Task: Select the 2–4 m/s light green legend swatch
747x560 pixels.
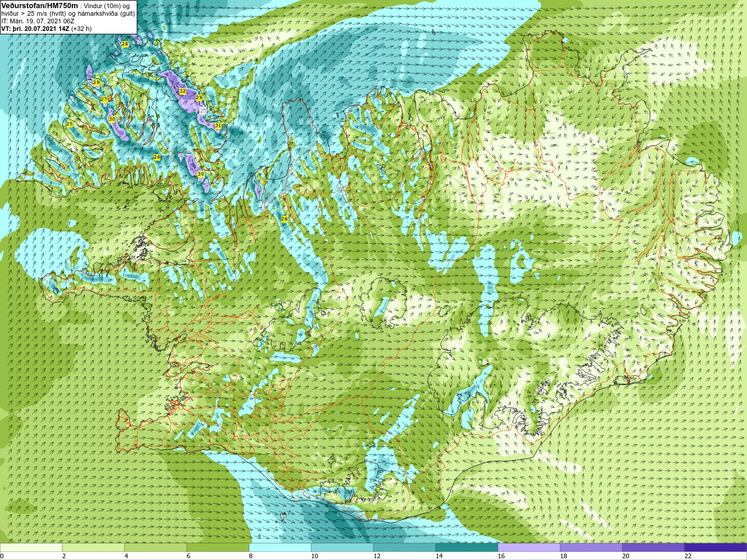Action: click(93, 548)
